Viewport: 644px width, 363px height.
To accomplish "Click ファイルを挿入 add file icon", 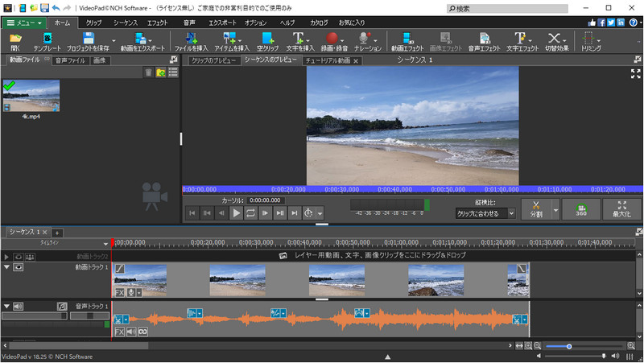I will click(x=191, y=42).
